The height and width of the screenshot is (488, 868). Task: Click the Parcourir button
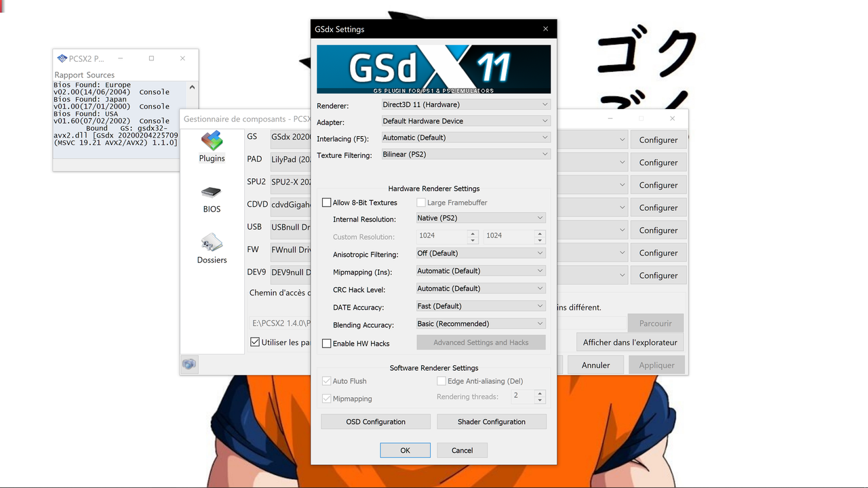pyautogui.click(x=656, y=323)
